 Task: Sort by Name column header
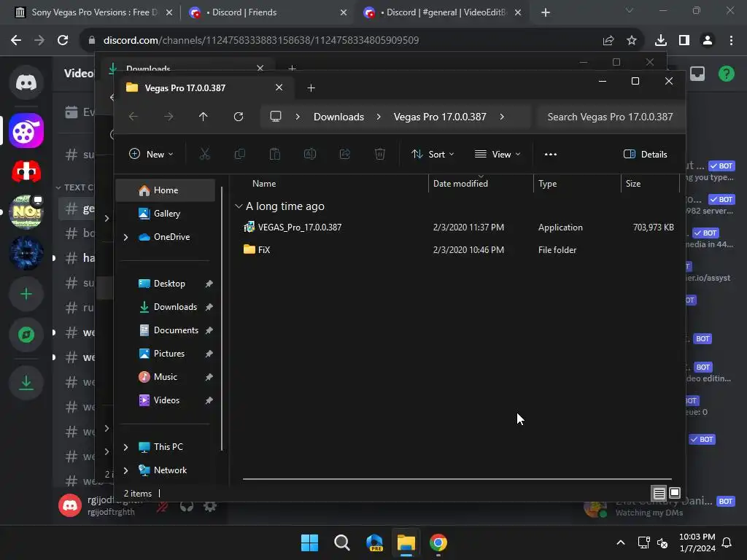click(264, 183)
